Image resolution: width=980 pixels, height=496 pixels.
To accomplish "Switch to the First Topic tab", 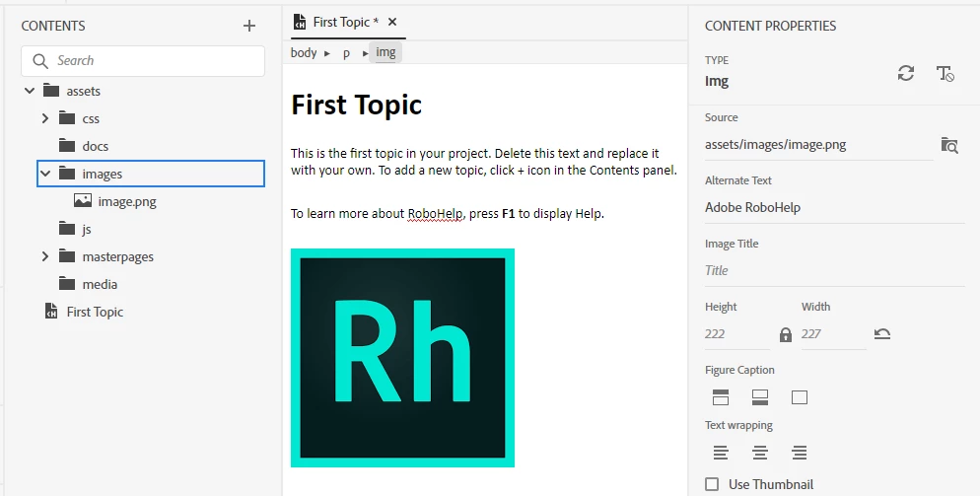I will 346,22.
